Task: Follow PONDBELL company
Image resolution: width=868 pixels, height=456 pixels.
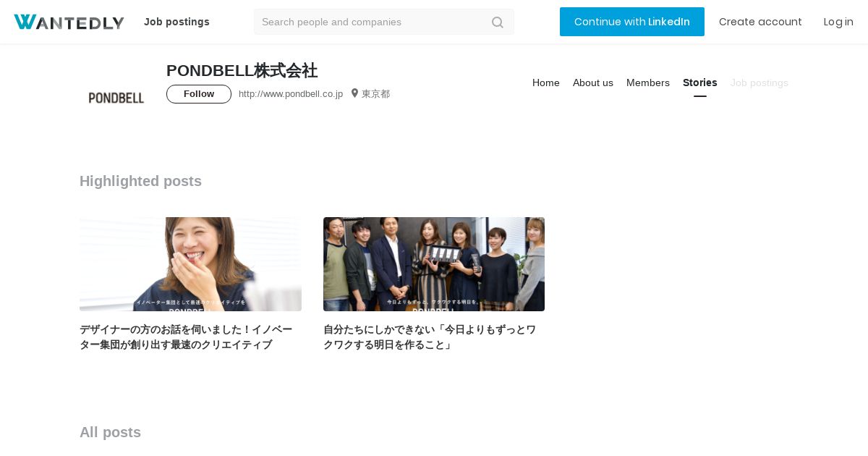Action: click(199, 94)
